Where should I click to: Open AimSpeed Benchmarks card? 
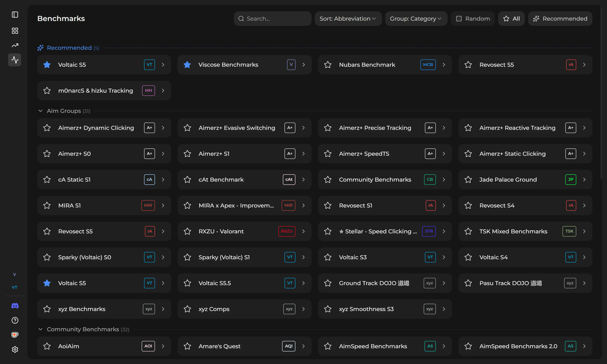pos(385,346)
